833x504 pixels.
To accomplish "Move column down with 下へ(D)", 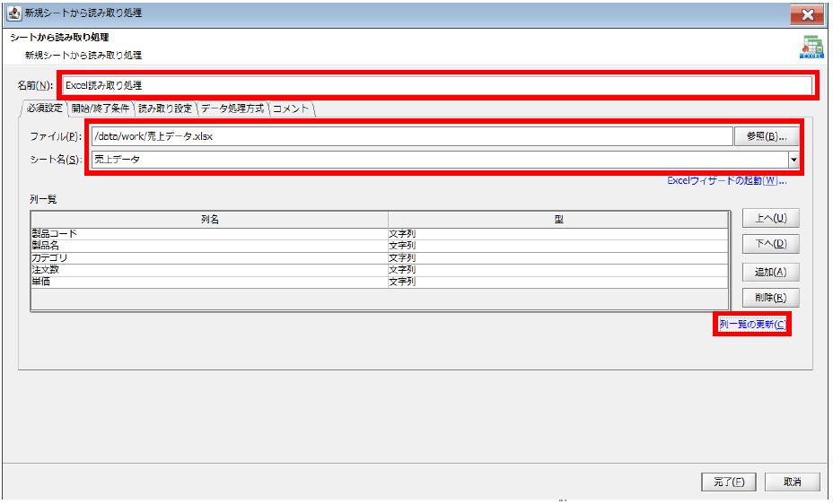I will coord(770,244).
